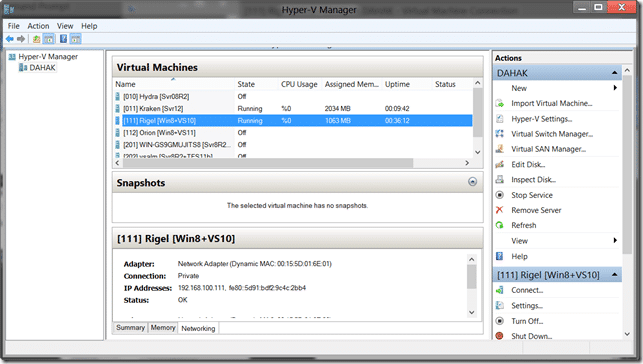Screen dimensions: 643x364
Task: Collapse the Rigel actions group
Action: pyautogui.click(x=614, y=275)
